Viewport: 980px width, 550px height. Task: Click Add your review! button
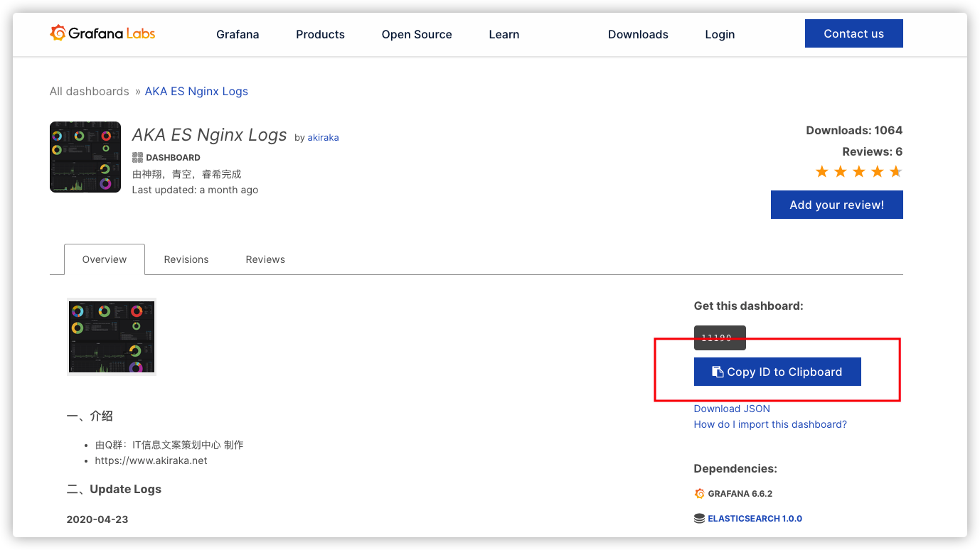pyautogui.click(x=837, y=205)
